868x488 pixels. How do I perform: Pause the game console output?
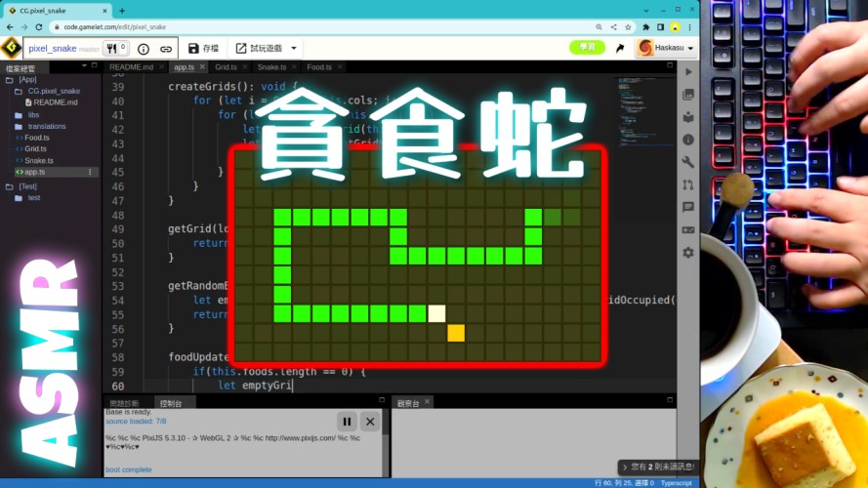347,422
